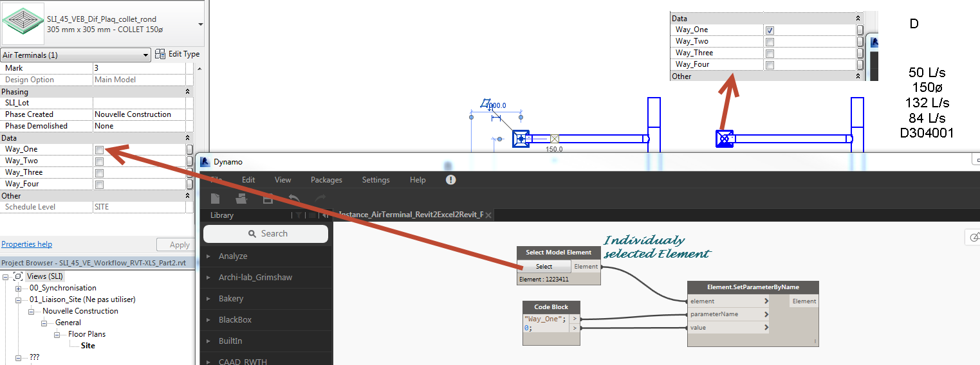Open the Edit menu in Dynamo
Screen dimensions: 980x365
click(x=248, y=180)
